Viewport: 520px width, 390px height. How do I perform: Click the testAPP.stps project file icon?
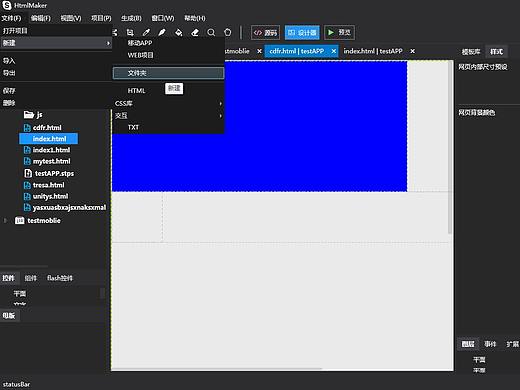pyautogui.click(x=28, y=173)
